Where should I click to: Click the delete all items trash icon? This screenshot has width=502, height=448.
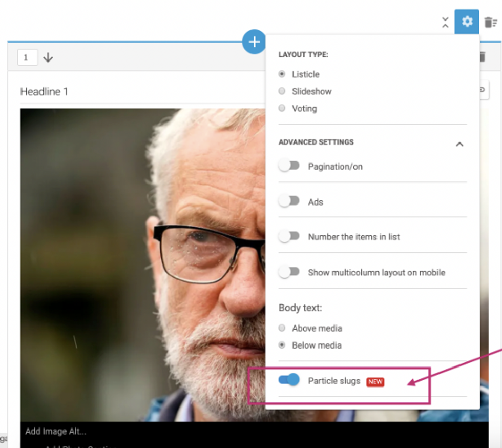pyautogui.click(x=490, y=22)
